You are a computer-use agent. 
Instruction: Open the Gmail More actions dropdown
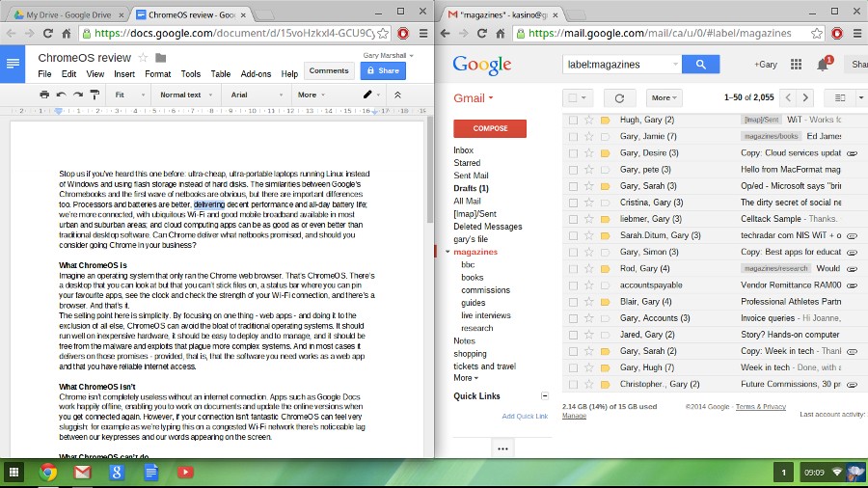665,97
